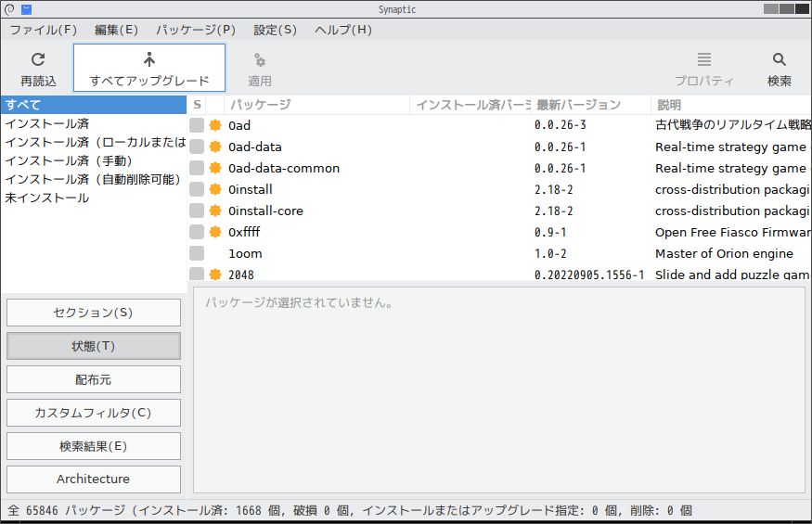
Task: Open the ファイル(F) menu
Action: click(44, 30)
